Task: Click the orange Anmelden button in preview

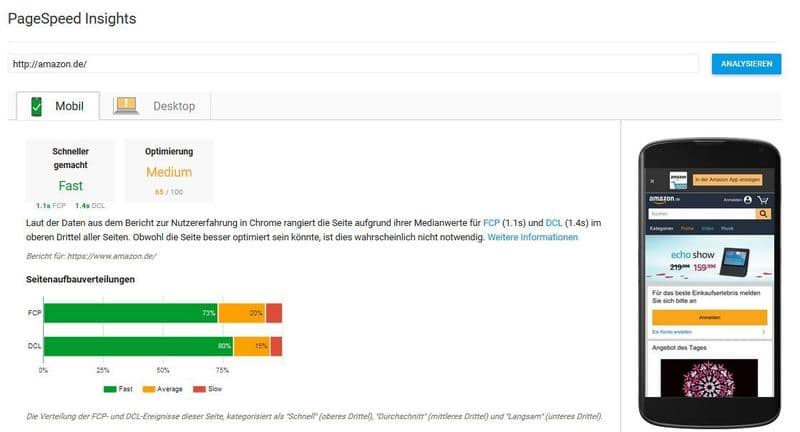Action: [709, 317]
